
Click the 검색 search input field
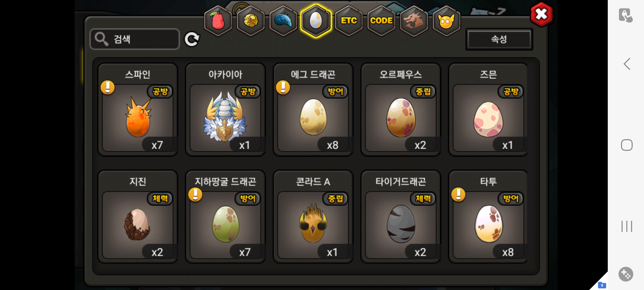coord(135,39)
